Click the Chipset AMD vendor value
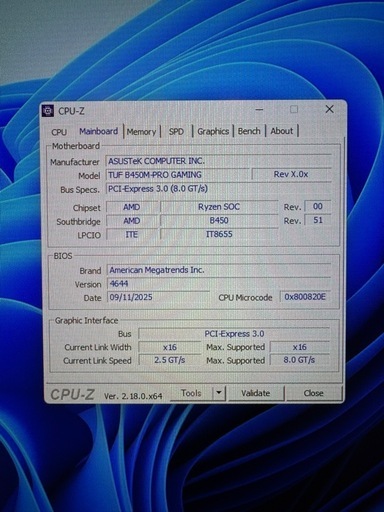This screenshot has height=512, width=384. (x=132, y=207)
